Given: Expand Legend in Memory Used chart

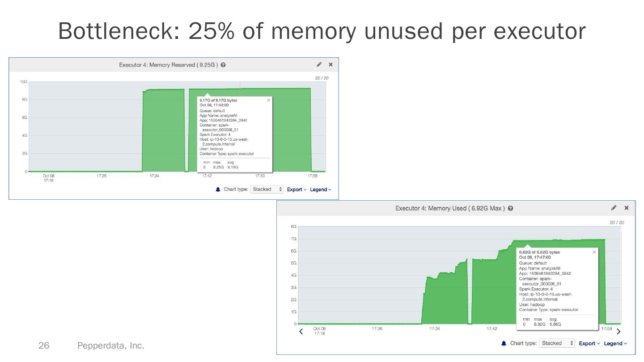Looking at the screenshot, I should (615, 343).
